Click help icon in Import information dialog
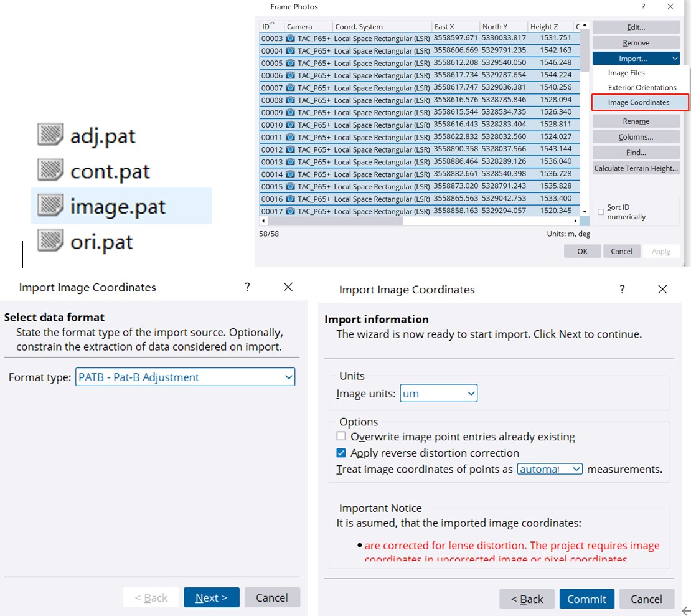The height and width of the screenshot is (616, 691). [x=621, y=290]
